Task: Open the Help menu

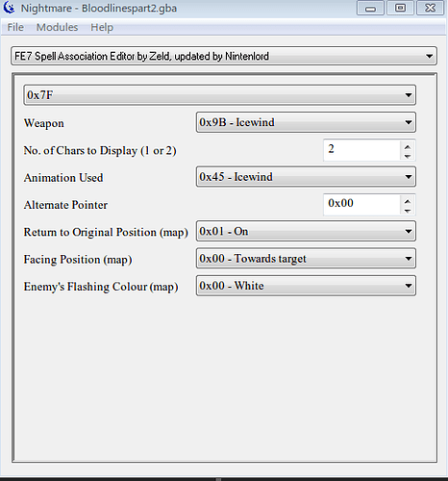Action: [102, 27]
